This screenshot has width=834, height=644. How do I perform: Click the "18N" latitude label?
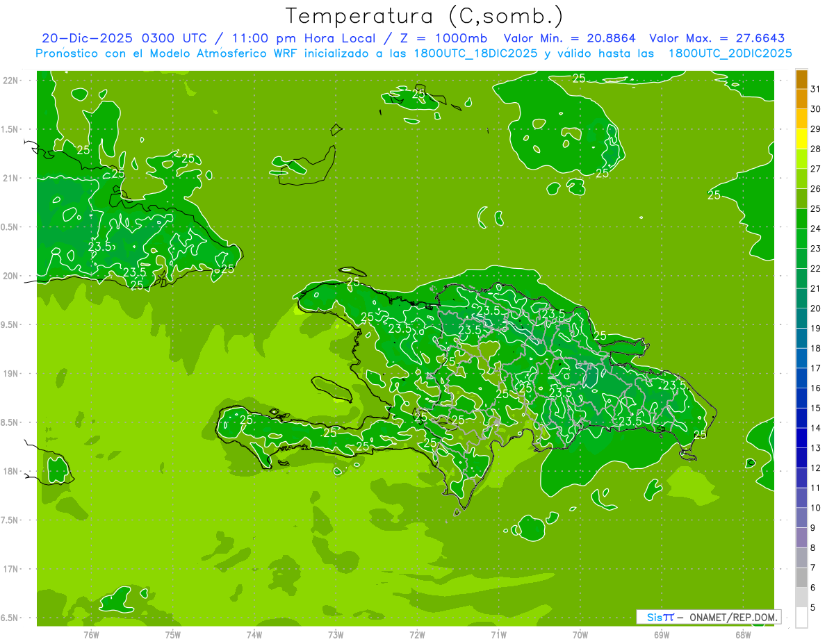tap(10, 471)
